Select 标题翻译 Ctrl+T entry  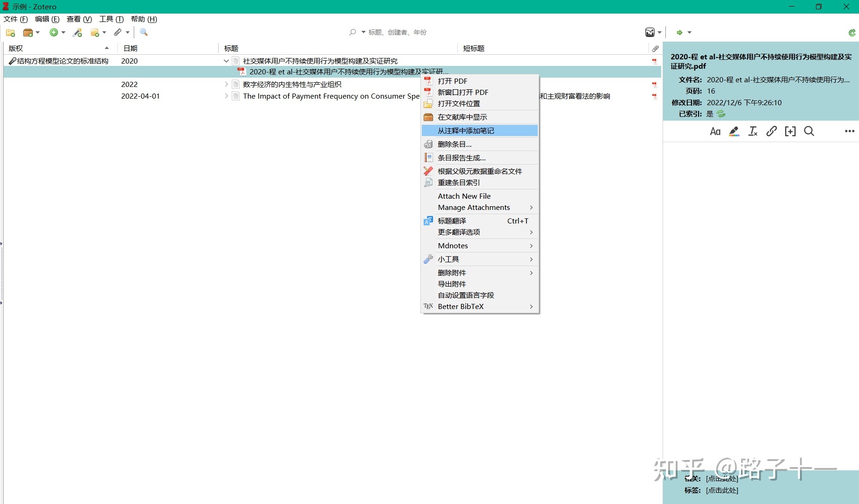(480, 221)
